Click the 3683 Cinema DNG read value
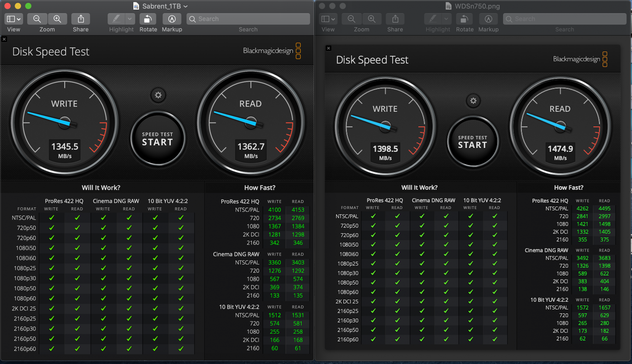632x364 pixels. pos(604,258)
